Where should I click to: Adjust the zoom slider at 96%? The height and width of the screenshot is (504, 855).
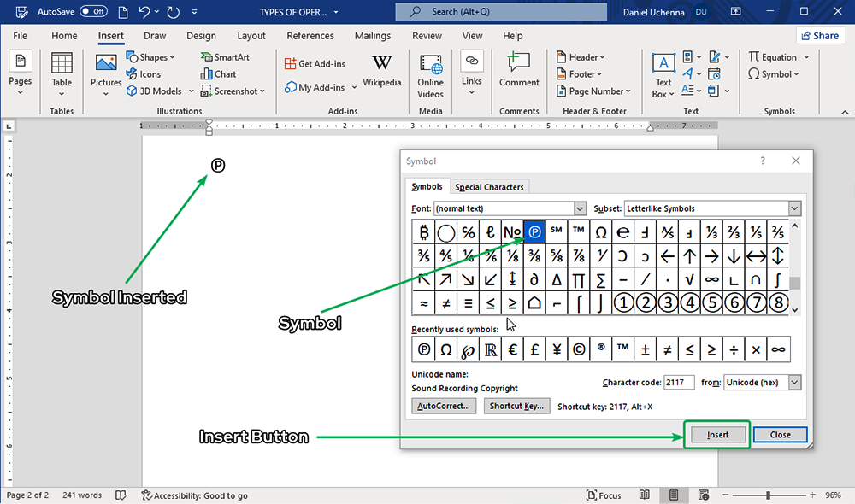click(771, 495)
